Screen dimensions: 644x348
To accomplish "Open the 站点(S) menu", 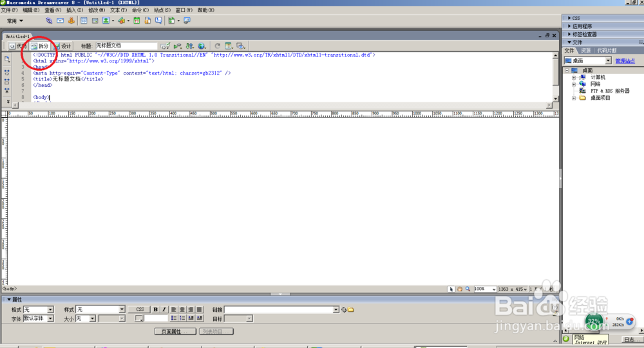I will click(x=162, y=10).
